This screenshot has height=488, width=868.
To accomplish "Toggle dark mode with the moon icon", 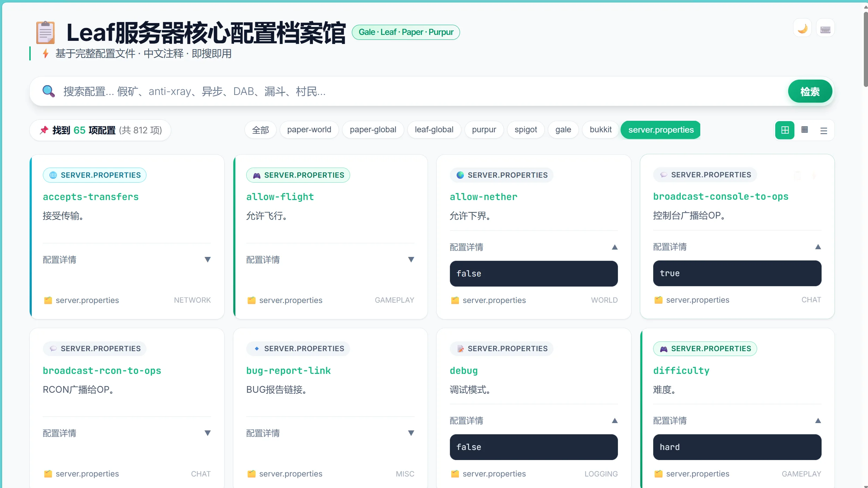I will point(802,28).
